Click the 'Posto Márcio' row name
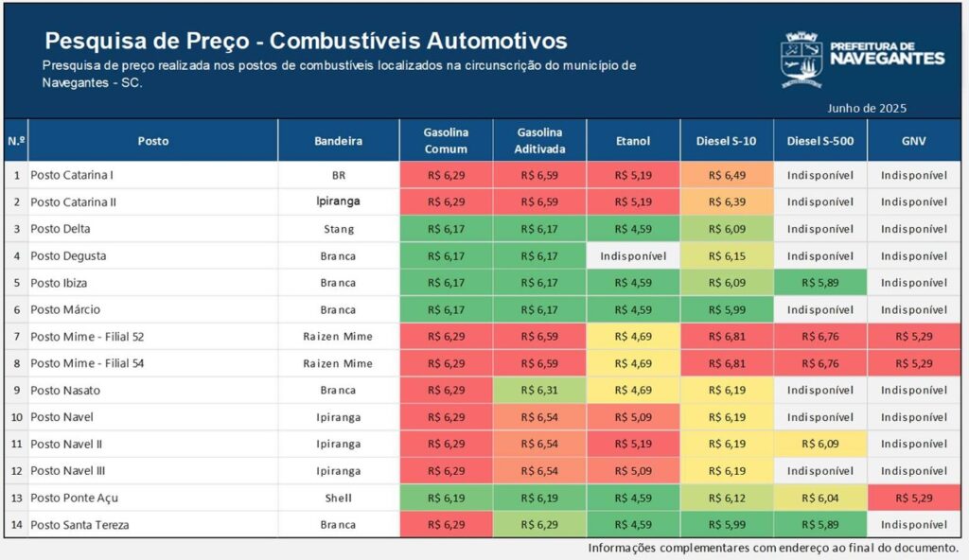Viewport: 969px width, 560px height. pyautogui.click(x=65, y=309)
